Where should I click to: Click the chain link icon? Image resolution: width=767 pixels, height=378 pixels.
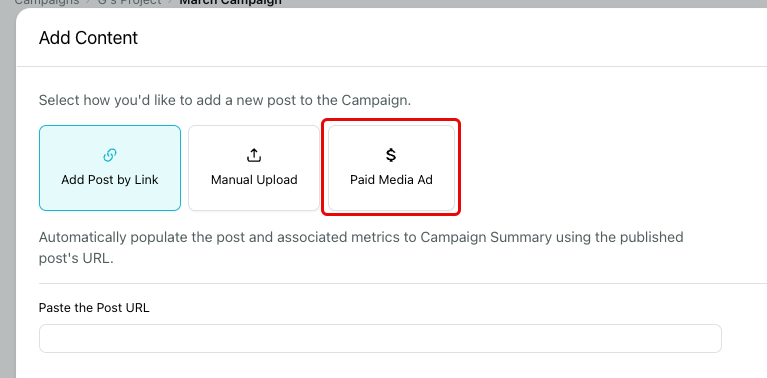coord(110,156)
